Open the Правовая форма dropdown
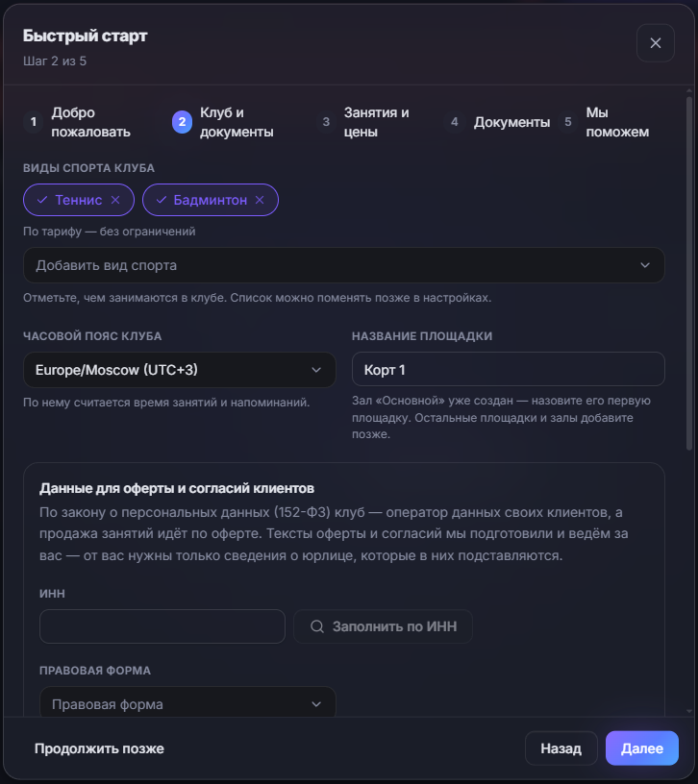Screen dimensions: 698x784 pyautogui.click(x=187, y=702)
